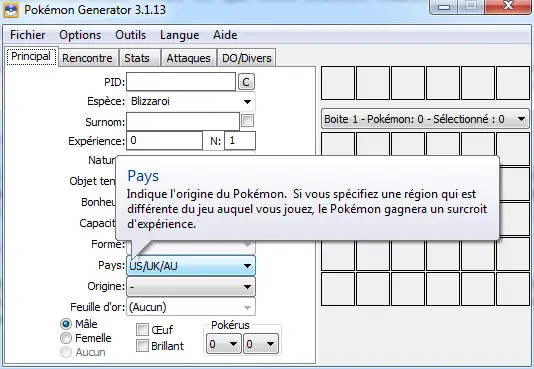
Task: Switch to the DO/Divers tab
Action: [247, 58]
